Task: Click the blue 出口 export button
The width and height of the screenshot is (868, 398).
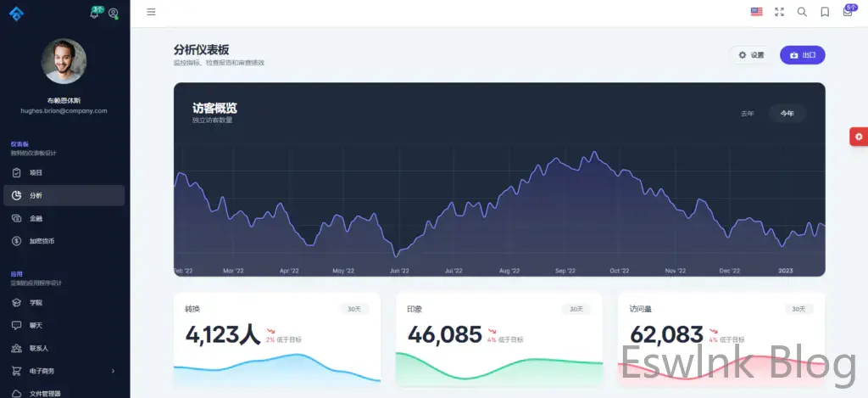Action: point(802,55)
